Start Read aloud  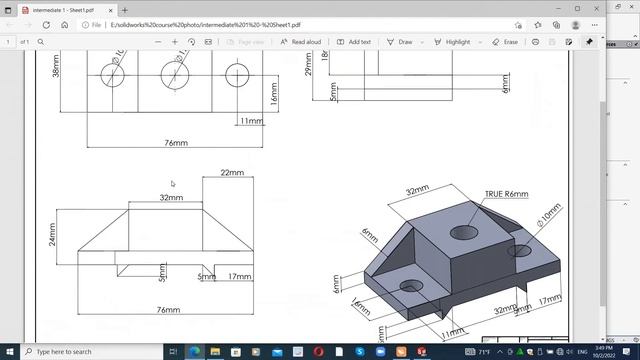[x=301, y=42]
